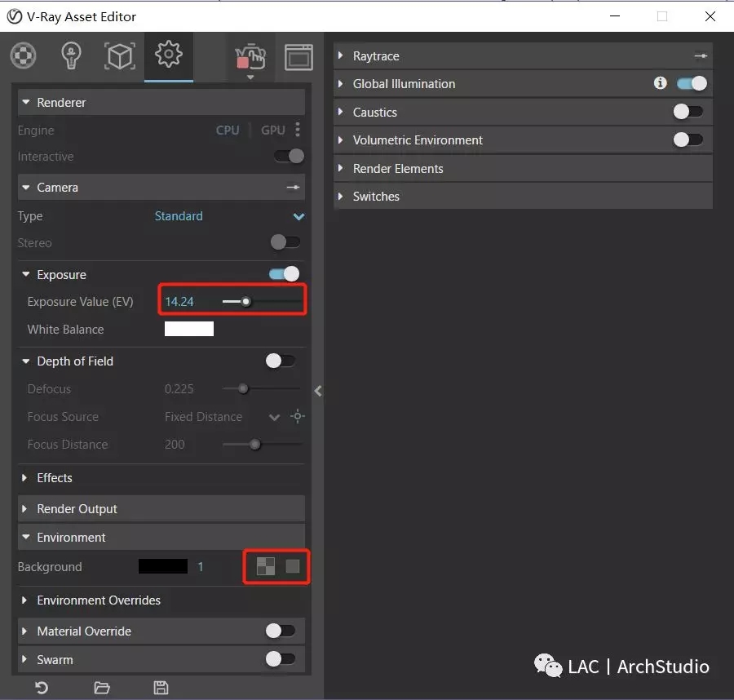This screenshot has height=700, width=734.
Task: Open the Materials asset tab
Action: point(24,55)
